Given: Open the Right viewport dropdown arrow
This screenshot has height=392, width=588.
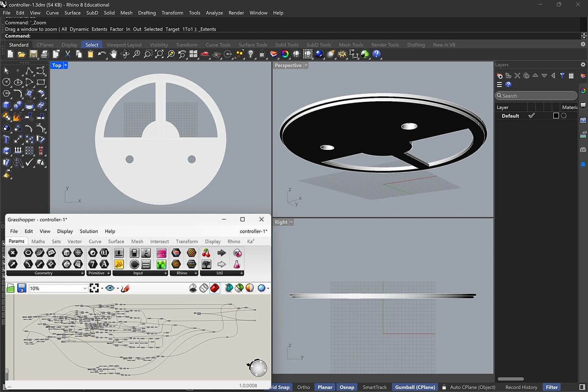Looking at the screenshot, I should 291,222.
